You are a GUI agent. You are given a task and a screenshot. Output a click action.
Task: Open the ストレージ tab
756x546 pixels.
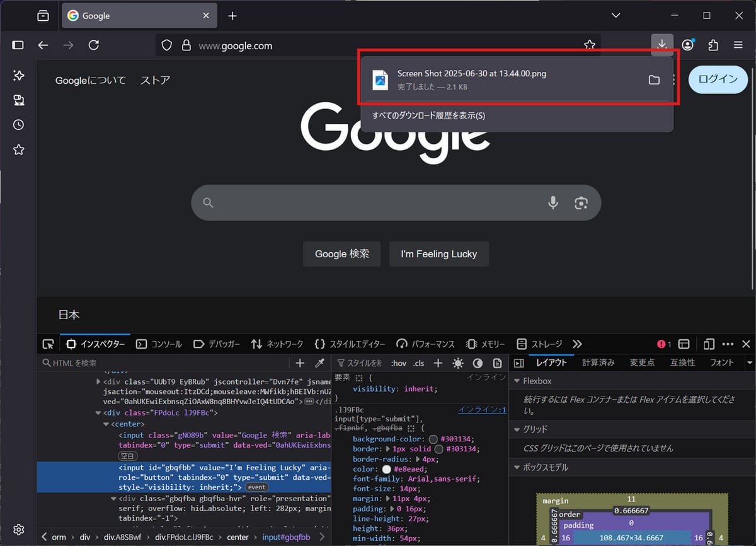(539, 344)
